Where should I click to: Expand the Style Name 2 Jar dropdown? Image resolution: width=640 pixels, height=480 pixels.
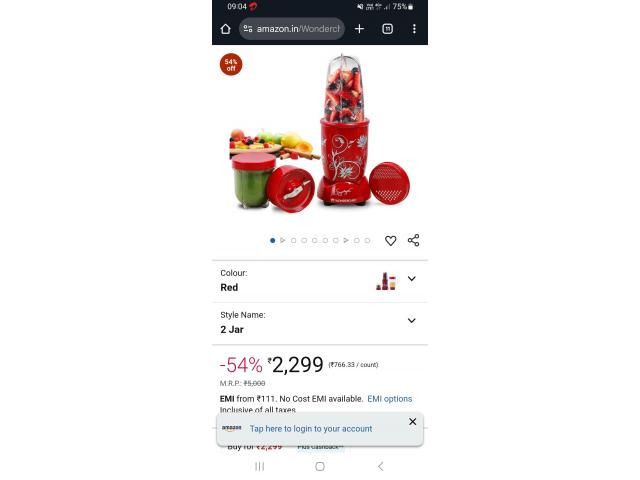(x=320, y=322)
